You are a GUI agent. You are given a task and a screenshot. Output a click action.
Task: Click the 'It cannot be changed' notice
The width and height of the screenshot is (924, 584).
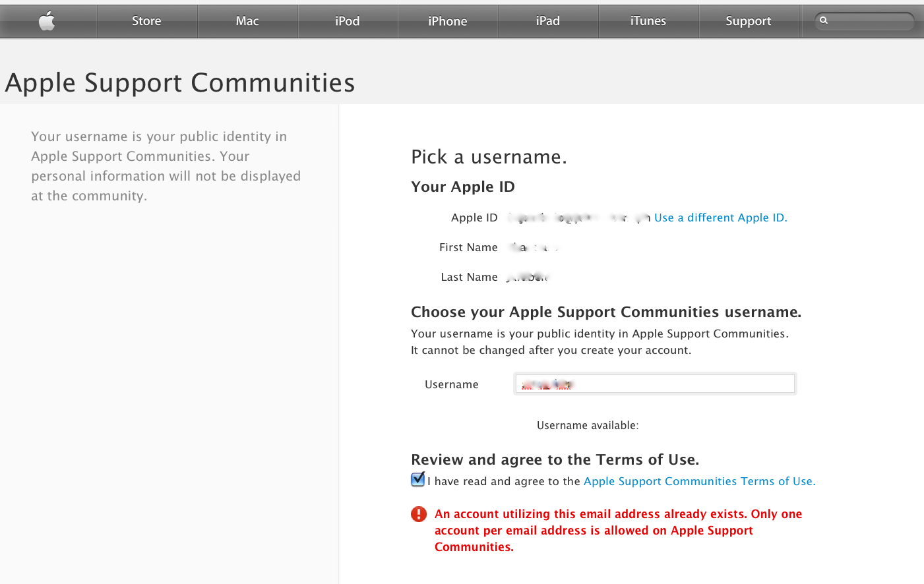pos(551,350)
